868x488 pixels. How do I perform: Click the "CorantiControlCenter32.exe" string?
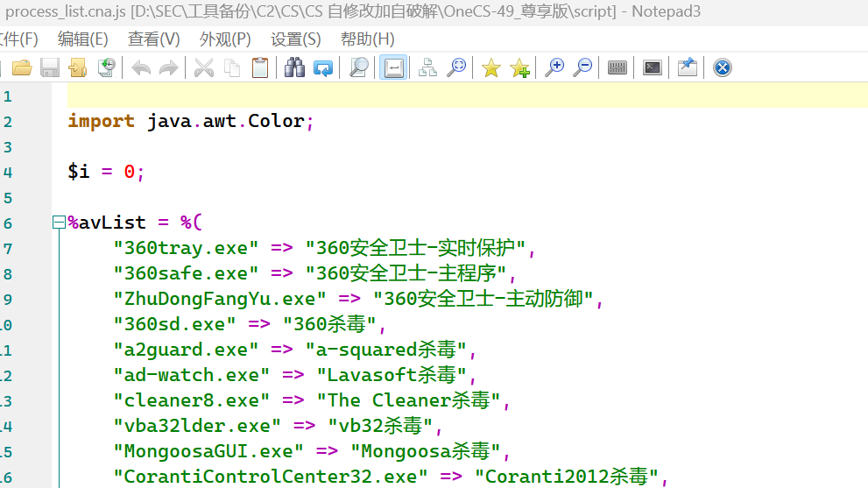(271, 477)
